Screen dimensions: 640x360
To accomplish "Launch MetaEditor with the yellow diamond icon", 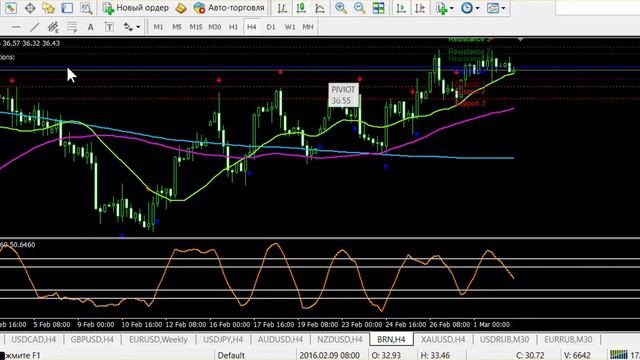I will (x=181, y=8).
